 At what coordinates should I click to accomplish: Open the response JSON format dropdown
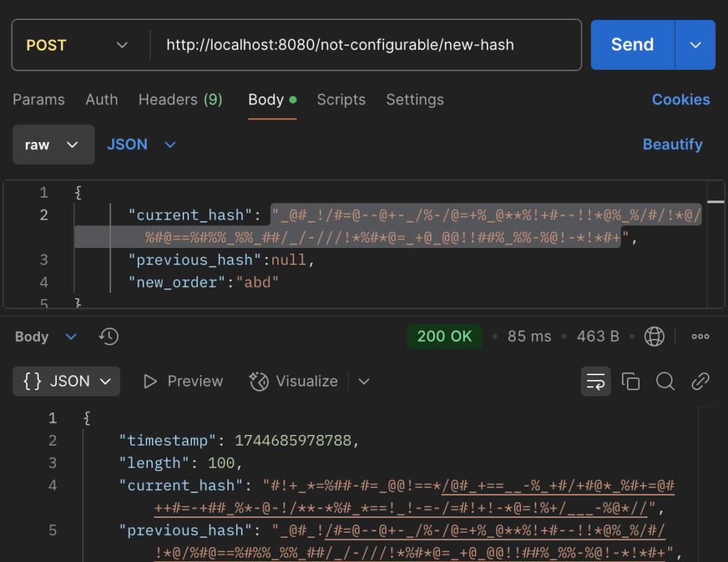pos(67,382)
